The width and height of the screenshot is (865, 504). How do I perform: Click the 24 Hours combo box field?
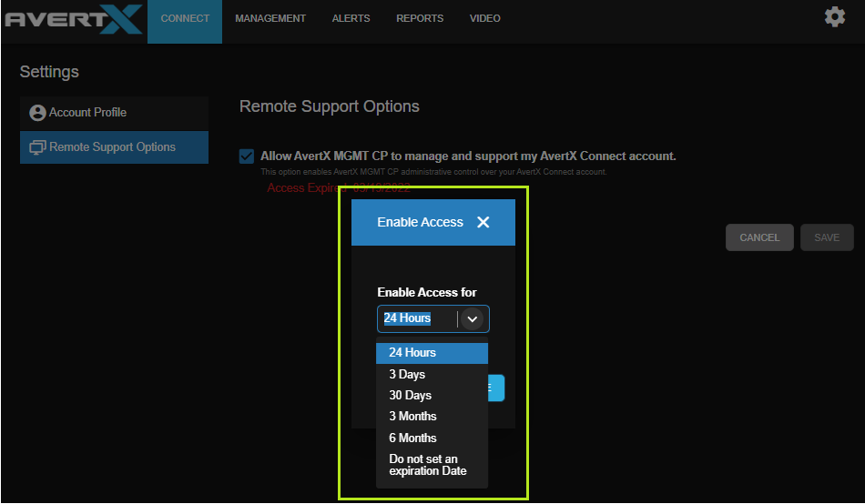433,318
